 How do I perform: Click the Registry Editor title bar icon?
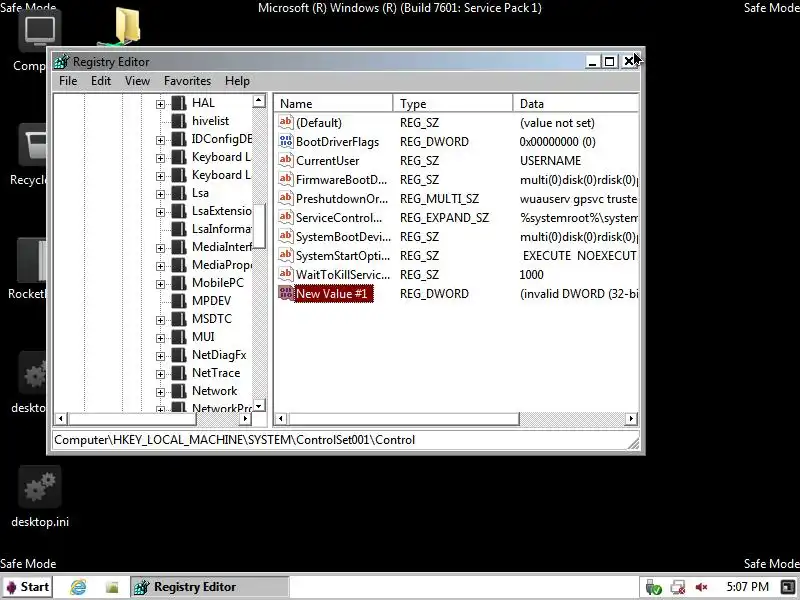pos(61,62)
